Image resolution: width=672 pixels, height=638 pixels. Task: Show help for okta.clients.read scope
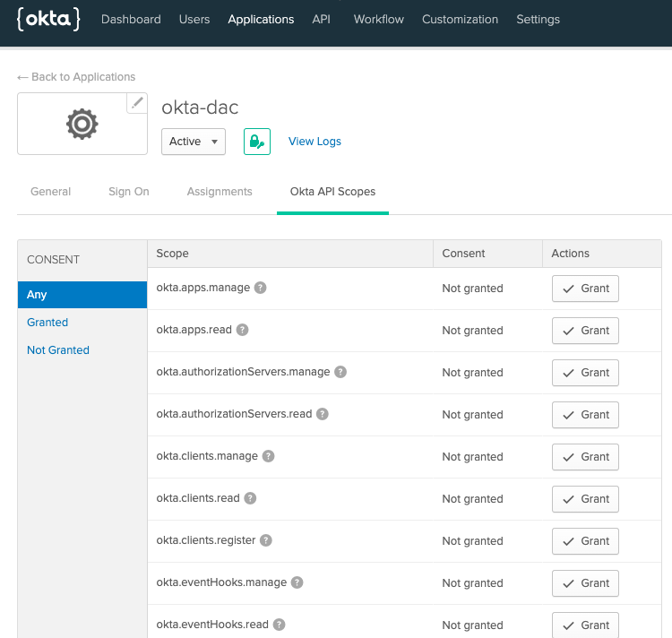(250, 498)
